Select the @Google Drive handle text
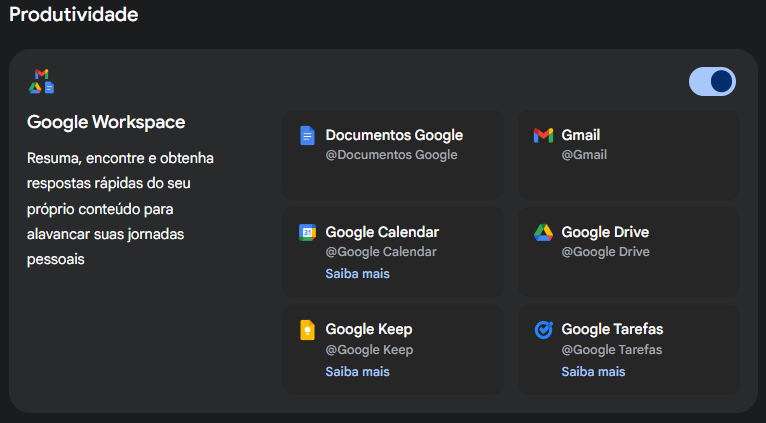Image resolution: width=766 pixels, height=423 pixels. 605,252
